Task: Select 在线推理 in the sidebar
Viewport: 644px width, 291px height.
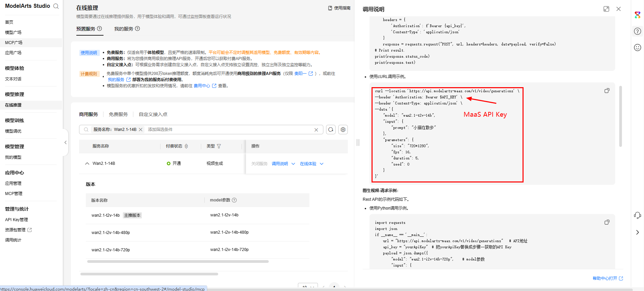Action: pyautogui.click(x=13, y=105)
